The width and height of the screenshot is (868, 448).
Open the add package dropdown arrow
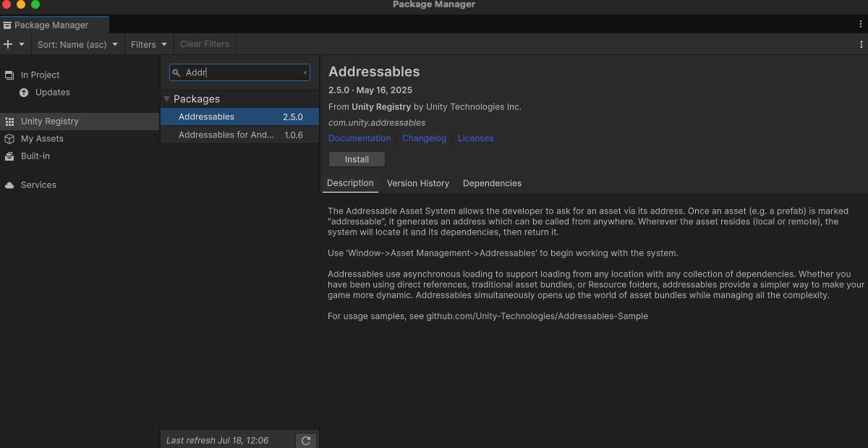[22, 44]
